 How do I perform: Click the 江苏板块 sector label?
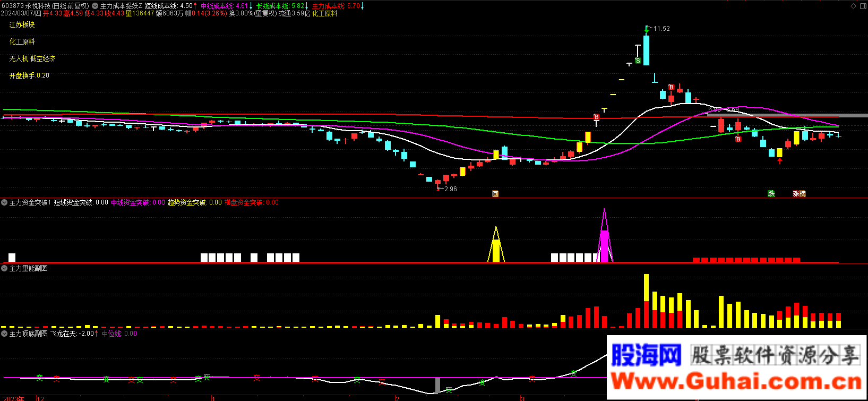tap(22, 24)
